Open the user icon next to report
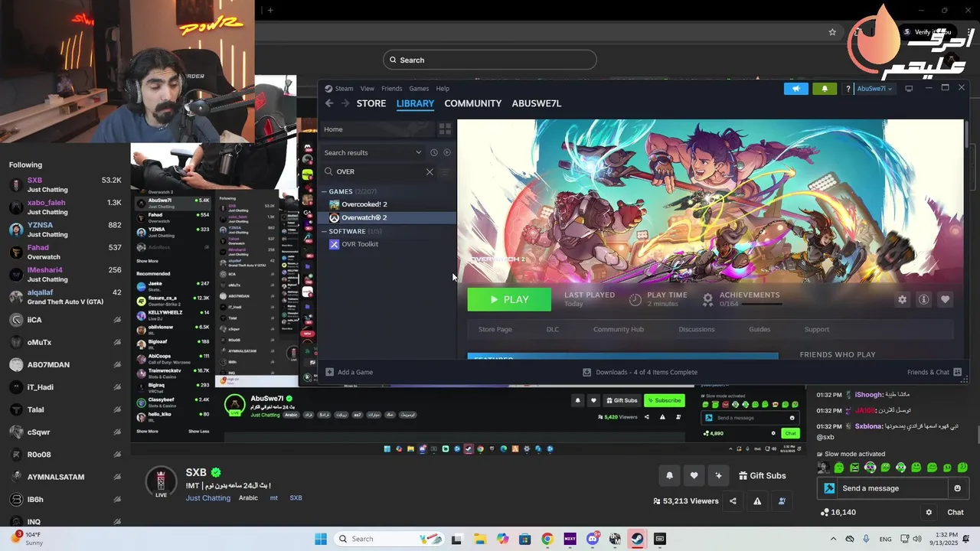Image resolution: width=980 pixels, height=551 pixels. coord(782,501)
